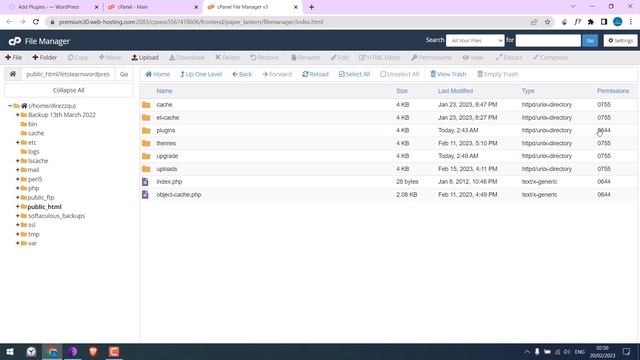Select the bin folder in tree
This screenshot has height=360, width=640.
tap(33, 124)
